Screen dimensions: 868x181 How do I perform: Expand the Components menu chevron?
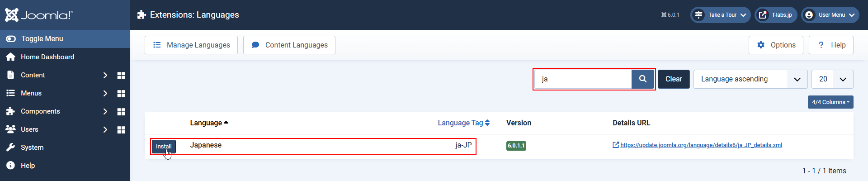(105, 111)
